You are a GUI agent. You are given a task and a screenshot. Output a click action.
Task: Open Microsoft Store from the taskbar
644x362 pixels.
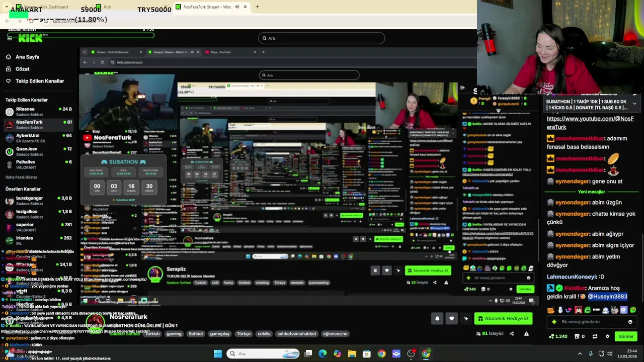pos(367,354)
